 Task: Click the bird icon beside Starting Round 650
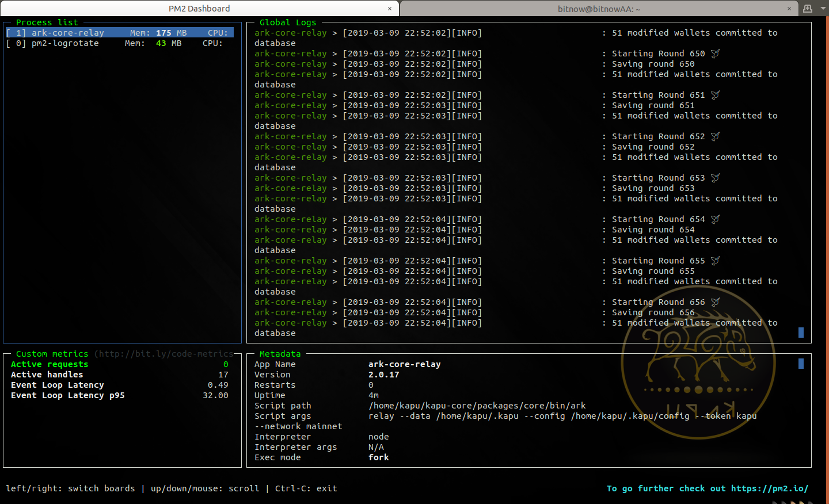click(716, 54)
